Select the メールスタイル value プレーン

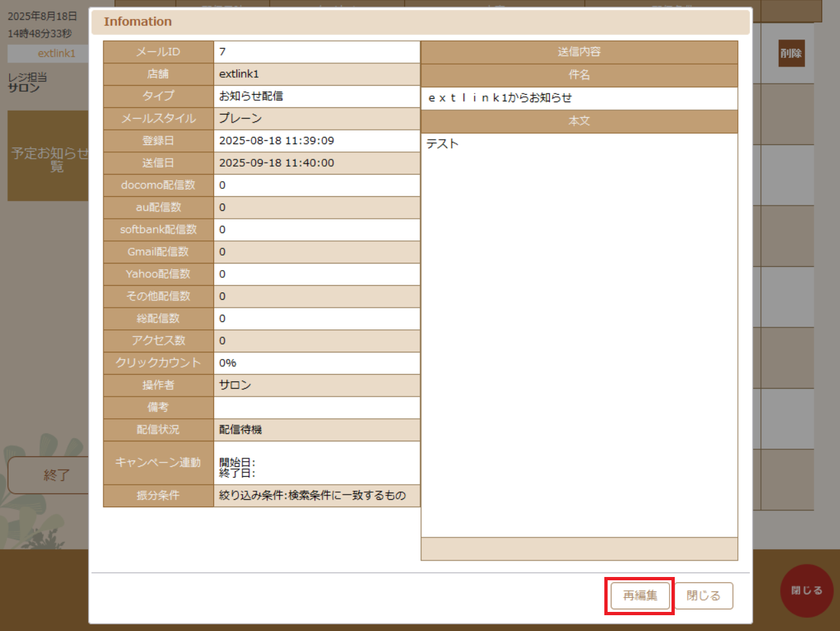317,119
